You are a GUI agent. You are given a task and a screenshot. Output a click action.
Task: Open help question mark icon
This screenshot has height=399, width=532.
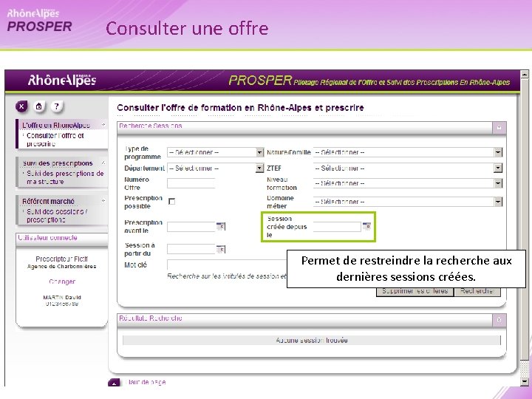click(57, 107)
